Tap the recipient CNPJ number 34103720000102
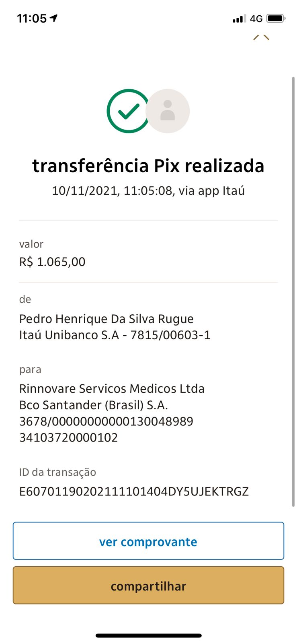Image resolution: width=297 pixels, height=644 pixels. (x=69, y=438)
